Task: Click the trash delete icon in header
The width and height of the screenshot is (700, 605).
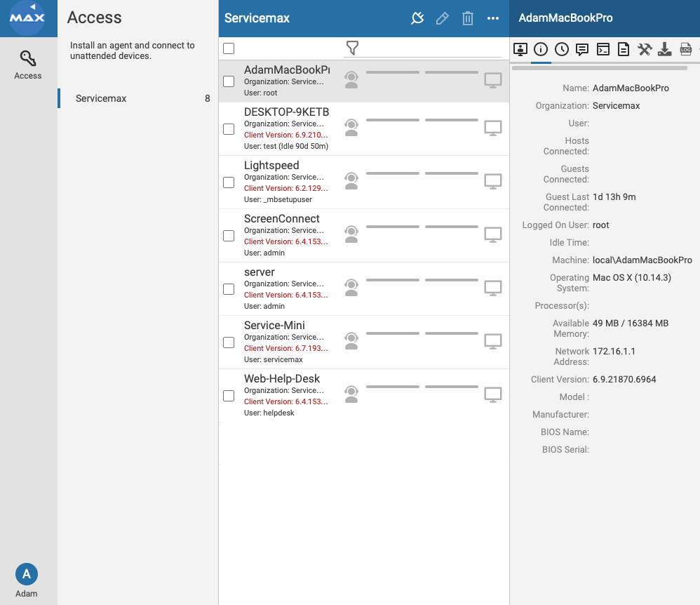Action: pos(467,18)
